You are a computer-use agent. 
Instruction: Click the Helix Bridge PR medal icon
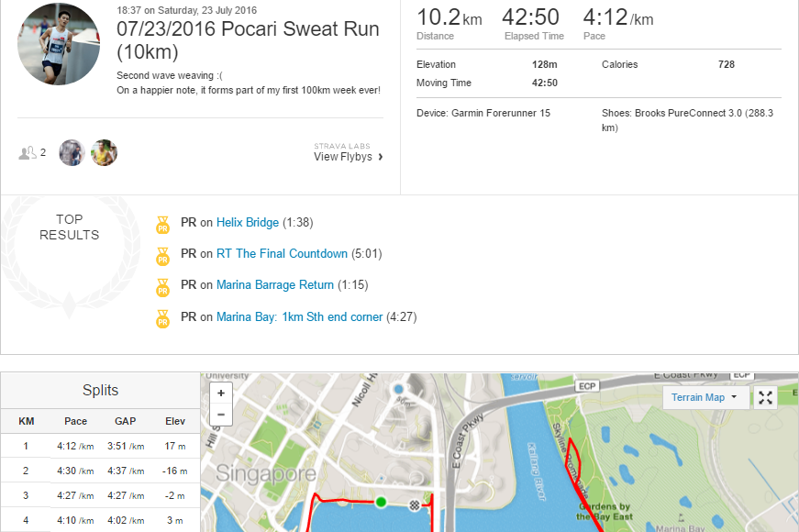pos(162,224)
